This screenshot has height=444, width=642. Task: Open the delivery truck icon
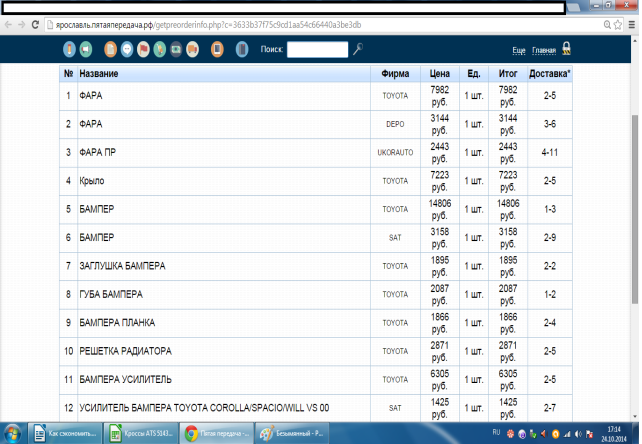192,50
